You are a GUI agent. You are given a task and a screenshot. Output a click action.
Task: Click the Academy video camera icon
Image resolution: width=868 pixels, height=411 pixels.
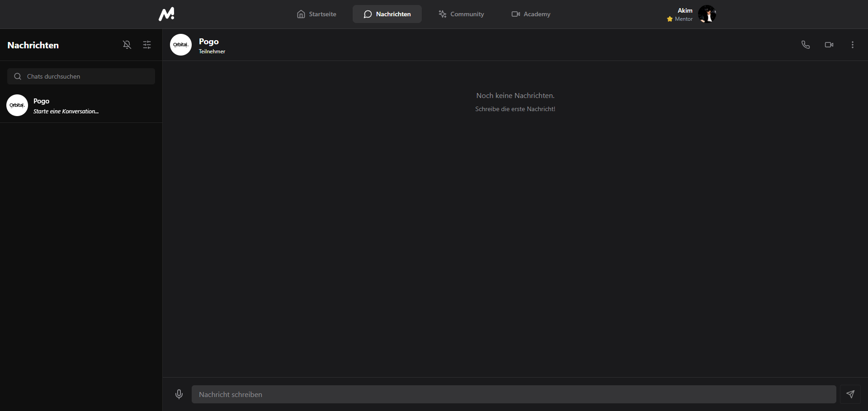click(515, 14)
